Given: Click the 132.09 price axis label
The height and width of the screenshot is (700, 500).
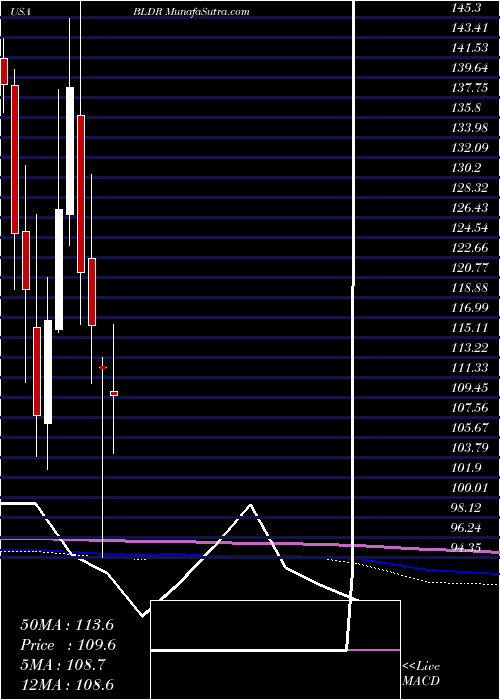Looking at the screenshot, I should (x=469, y=148).
